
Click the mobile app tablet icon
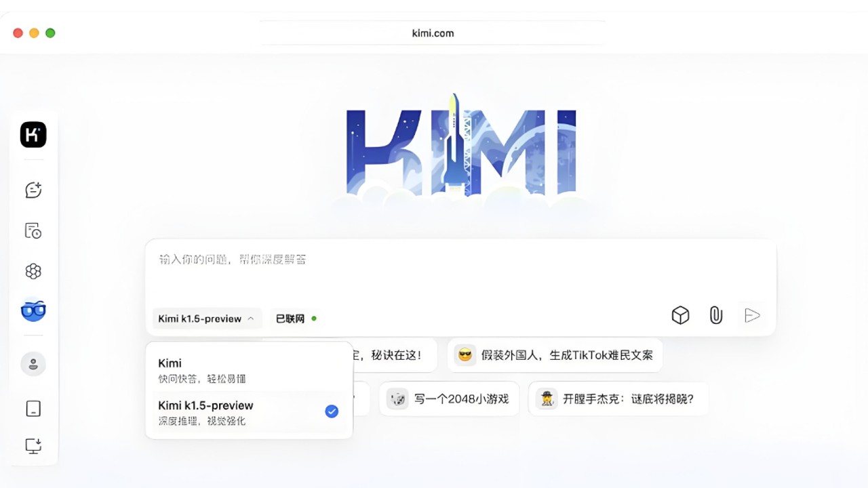33,408
